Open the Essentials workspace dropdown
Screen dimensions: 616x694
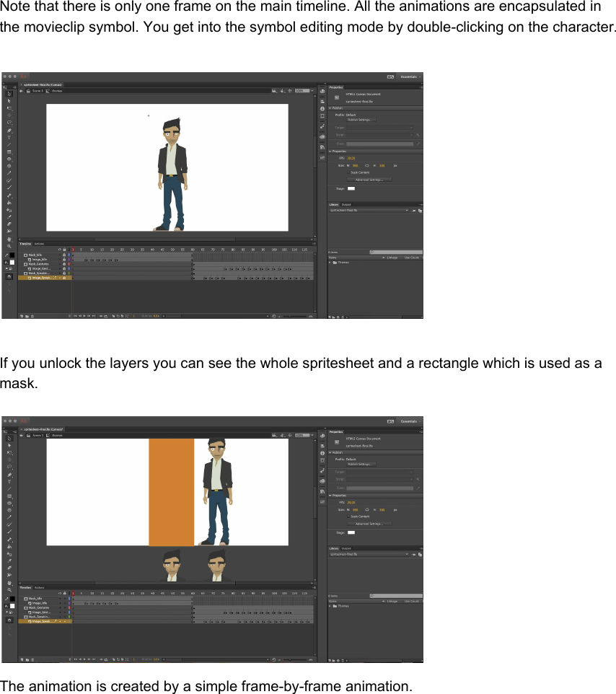pos(409,76)
